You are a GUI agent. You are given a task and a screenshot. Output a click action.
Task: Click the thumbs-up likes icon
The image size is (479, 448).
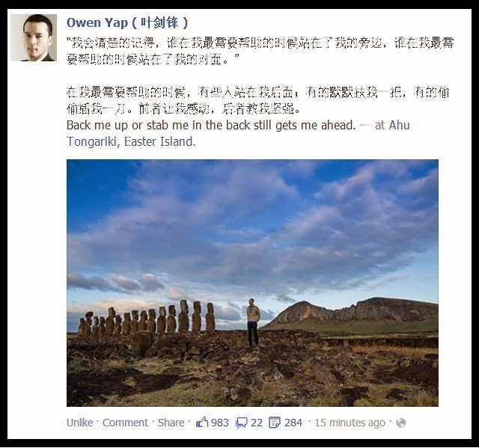point(202,423)
